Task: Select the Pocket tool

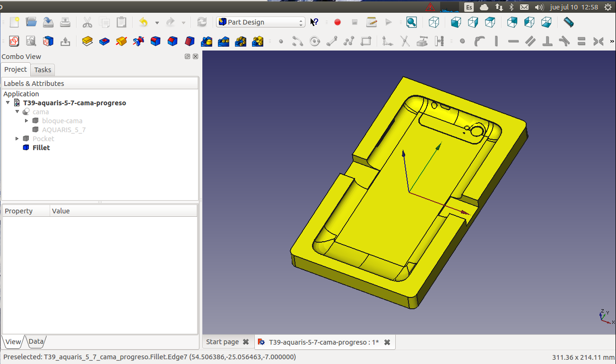Action: [104, 42]
